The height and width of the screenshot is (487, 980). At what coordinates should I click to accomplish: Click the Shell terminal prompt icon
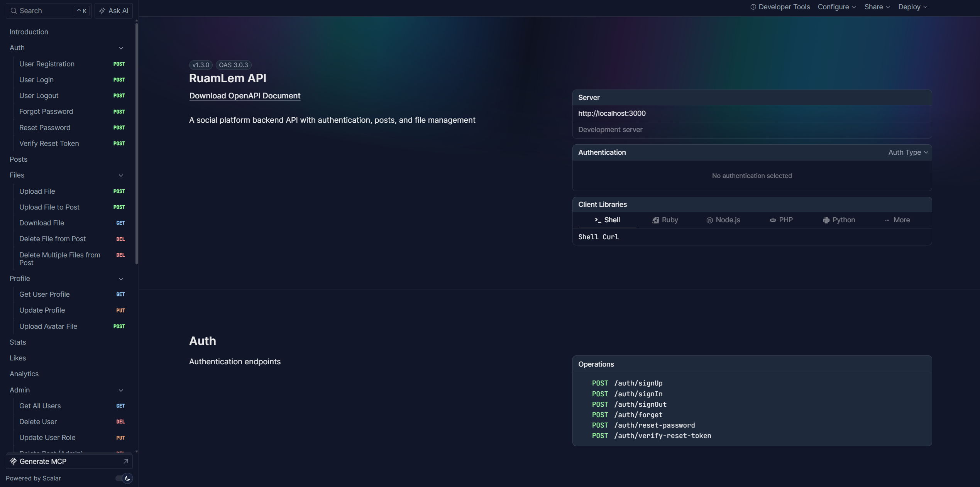coord(598,220)
